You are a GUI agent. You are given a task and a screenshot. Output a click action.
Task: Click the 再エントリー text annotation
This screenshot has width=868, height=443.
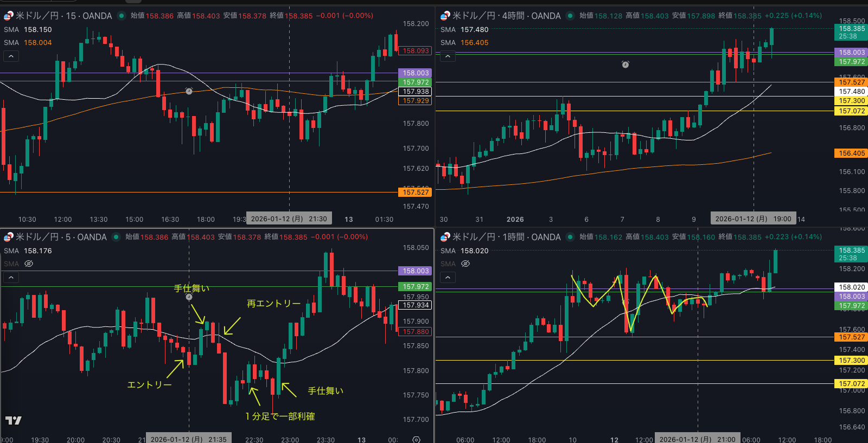click(x=273, y=304)
